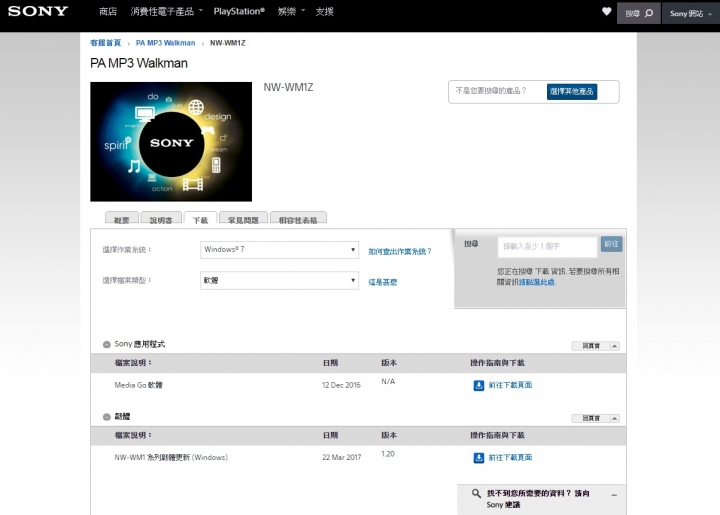Open the Sony 網站 dropdown
Image resolution: width=720 pixels, height=515 pixels.
click(x=691, y=13)
